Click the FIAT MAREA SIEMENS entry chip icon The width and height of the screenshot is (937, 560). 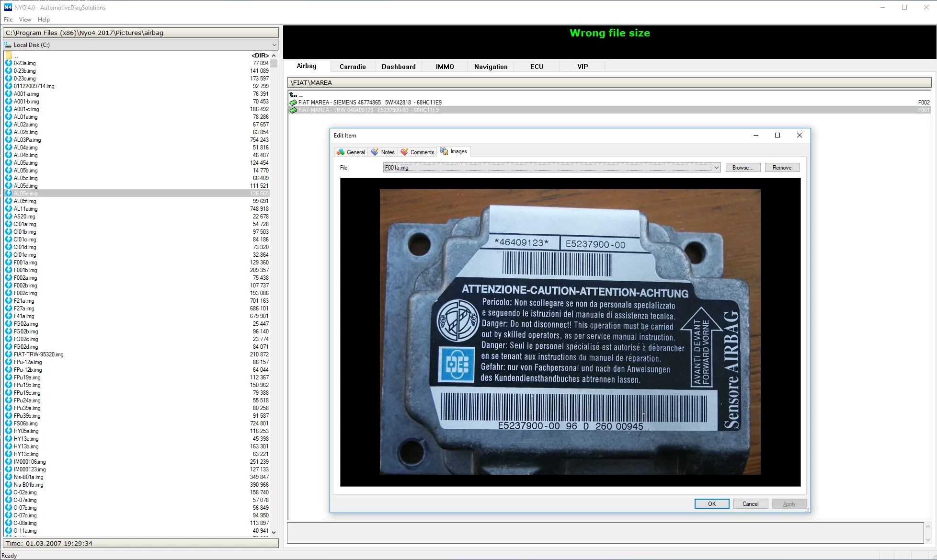point(293,103)
